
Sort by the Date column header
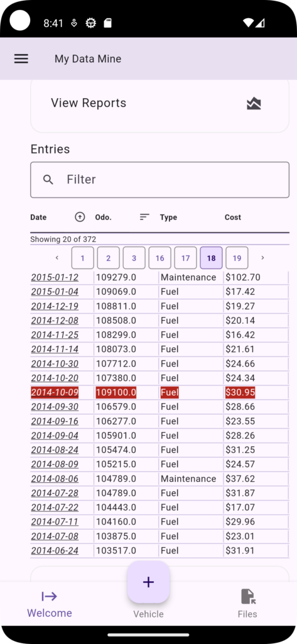[38, 217]
